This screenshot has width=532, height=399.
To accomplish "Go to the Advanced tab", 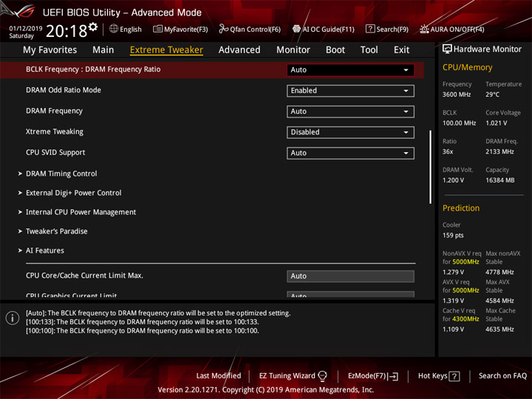I will point(239,50).
